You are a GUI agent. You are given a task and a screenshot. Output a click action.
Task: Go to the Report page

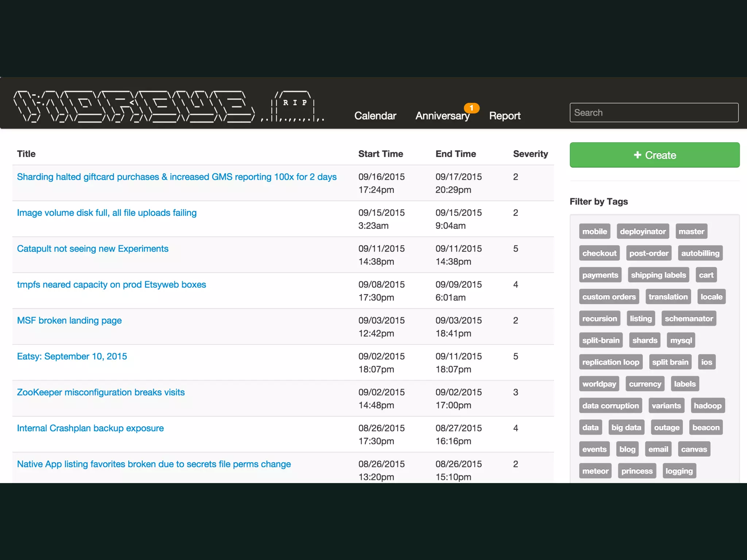[x=504, y=116]
